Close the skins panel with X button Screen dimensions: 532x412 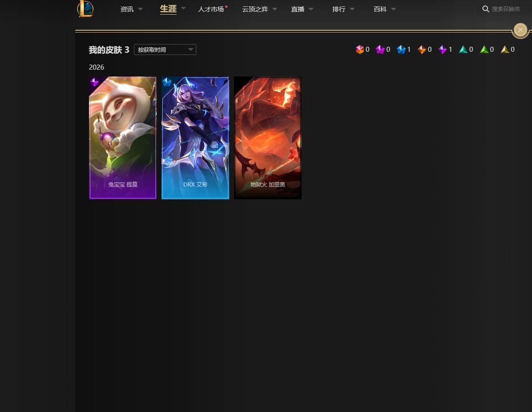coord(520,30)
